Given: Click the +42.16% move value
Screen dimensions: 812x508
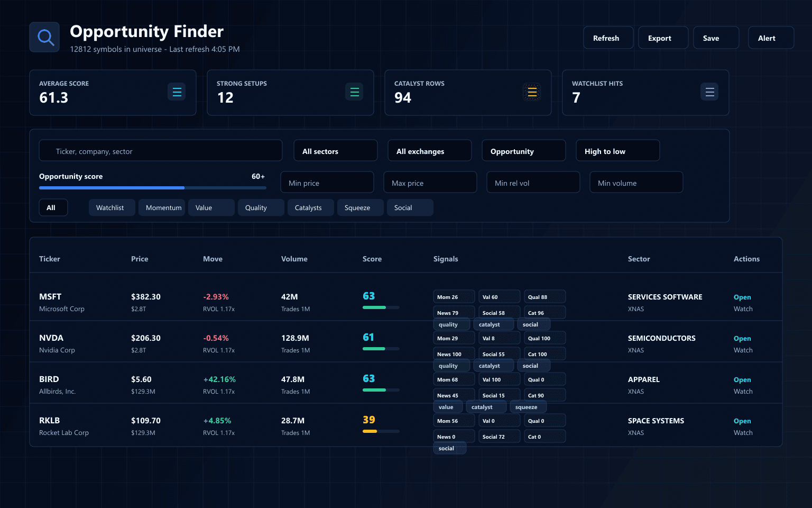Looking at the screenshot, I should coord(219,379).
